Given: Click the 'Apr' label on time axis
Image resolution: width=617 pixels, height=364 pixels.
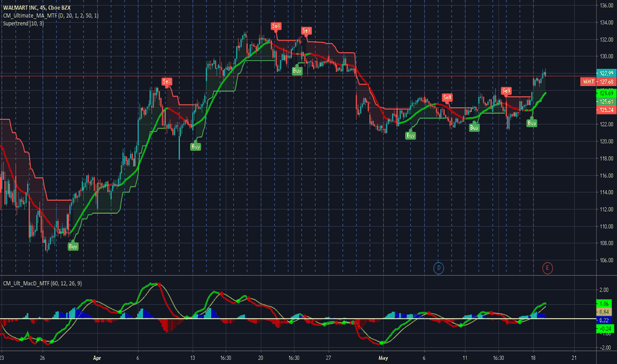Looking at the screenshot, I should [97, 357].
